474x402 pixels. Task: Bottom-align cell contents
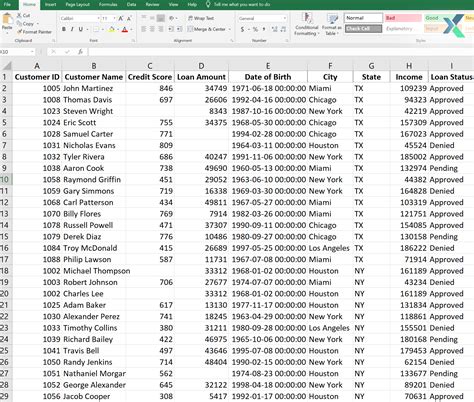pyautogui.click(x=161, y=18)
